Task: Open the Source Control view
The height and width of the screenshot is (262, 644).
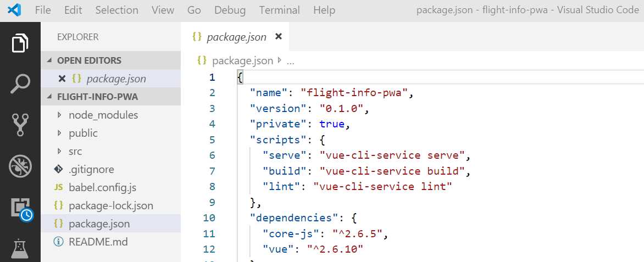Action: (20, 125)
